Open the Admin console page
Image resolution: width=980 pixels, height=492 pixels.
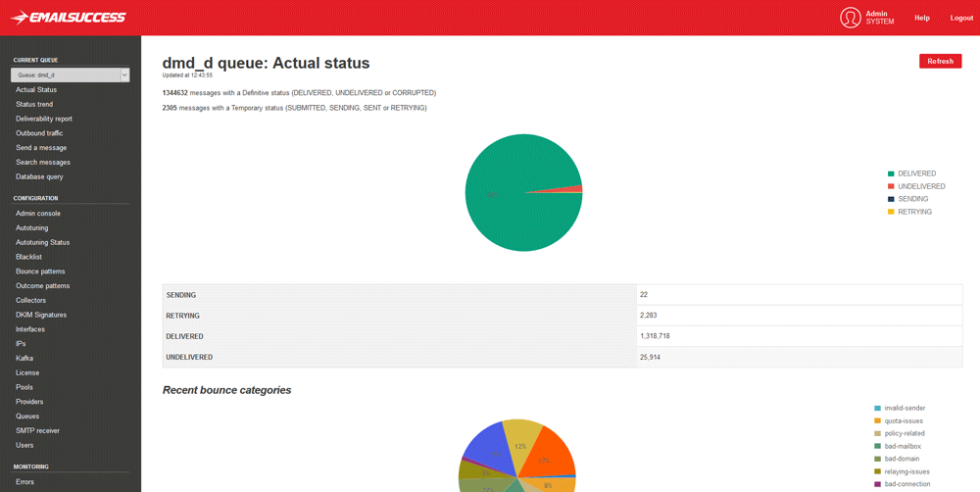click(38, 214)
